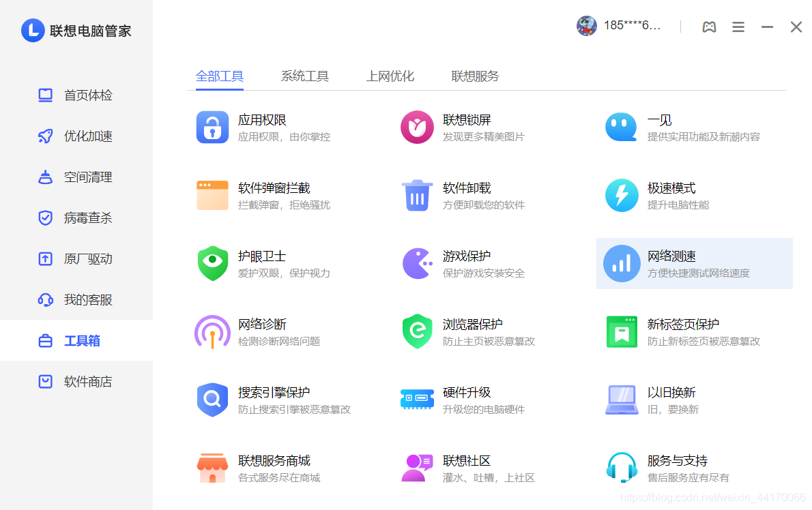812x510 pixels.
Task: Click 防止搜索引擎被恶意篡改 description
Action: point(294,410)
